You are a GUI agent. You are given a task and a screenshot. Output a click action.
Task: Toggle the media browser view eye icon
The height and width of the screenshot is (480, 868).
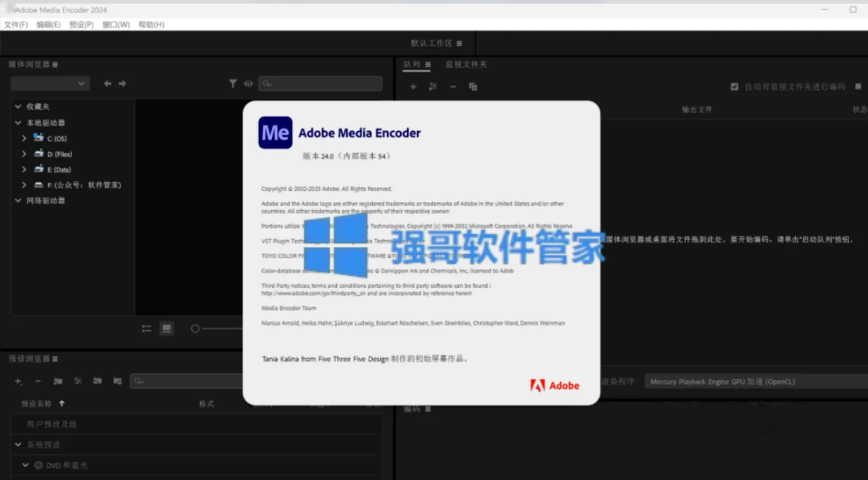tap(248, 84)
